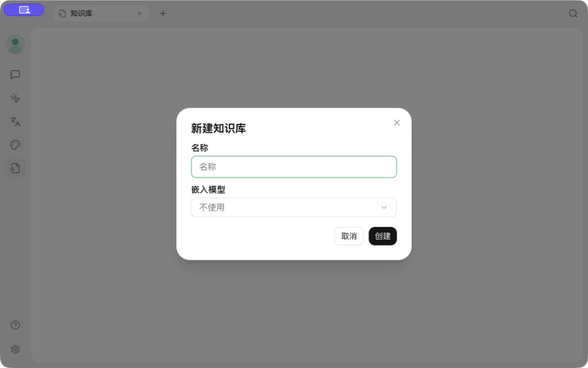Add a new tab with plus icon
This screenshot has width=588, height=368.
163,13
